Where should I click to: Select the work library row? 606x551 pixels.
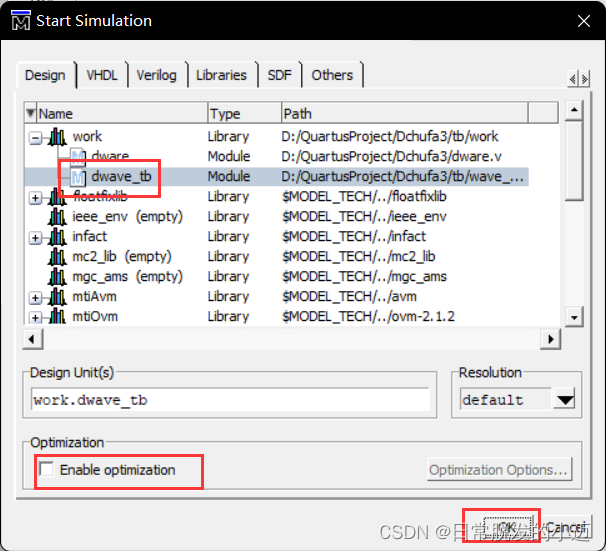click(276, 137)
